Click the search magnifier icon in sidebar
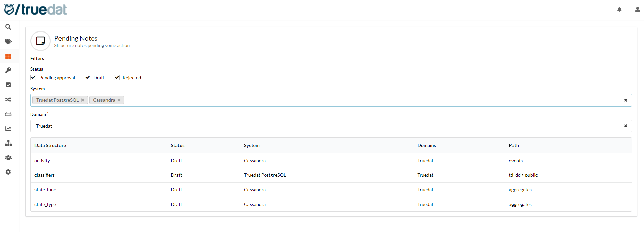This screenshot has width=644, height=232. [x=8, y=27]
